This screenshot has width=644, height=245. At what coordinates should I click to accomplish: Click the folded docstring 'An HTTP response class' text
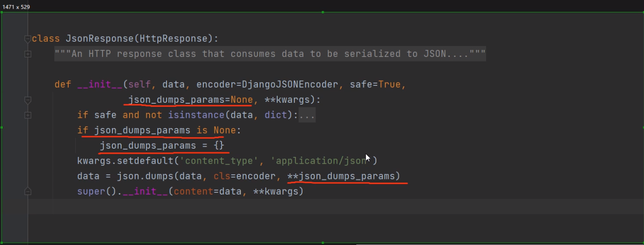point(270,54)
